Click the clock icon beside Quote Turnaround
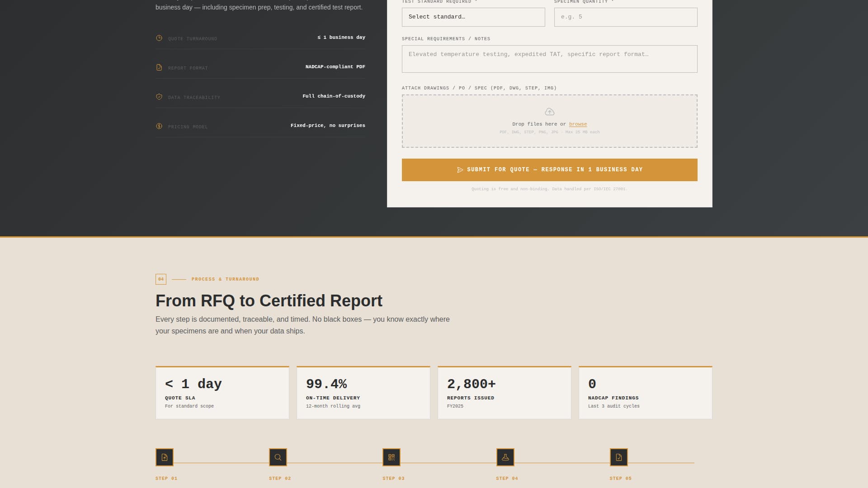The height and width of the screenshot is (488, 868). coord(159,38)
